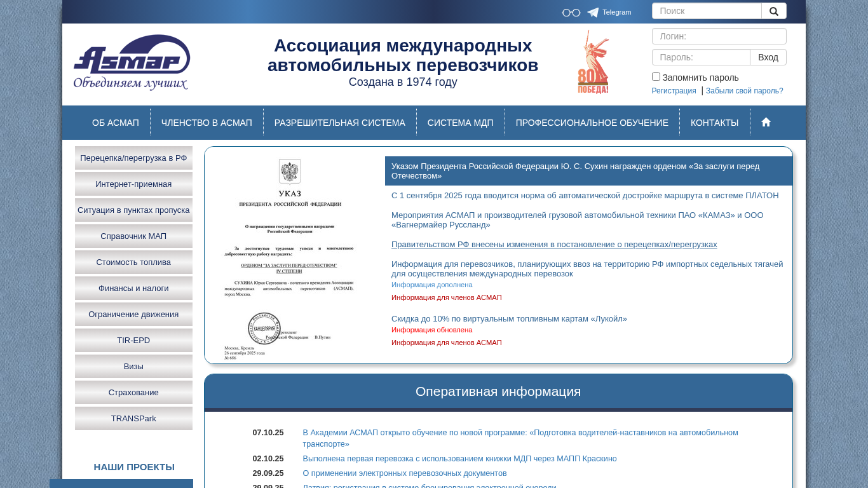Open the СИСТЕМА МДП menu

point(461,123)
